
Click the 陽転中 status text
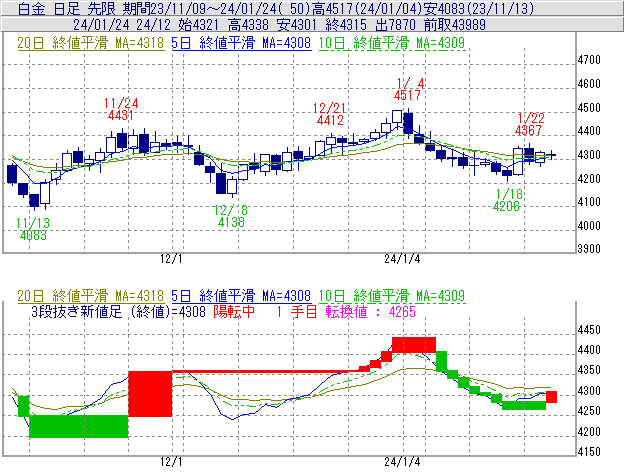234,311
